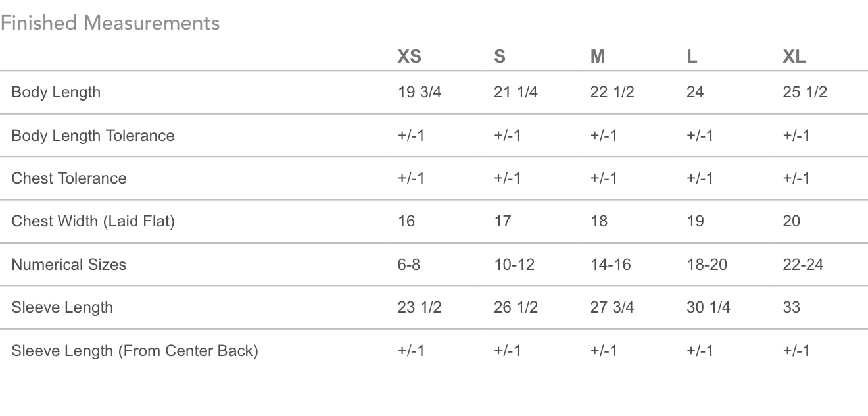This screenshot has height=416, width=868.
Task: Click the 19 3/4 body length value
Action: click(x=420, y=92)
